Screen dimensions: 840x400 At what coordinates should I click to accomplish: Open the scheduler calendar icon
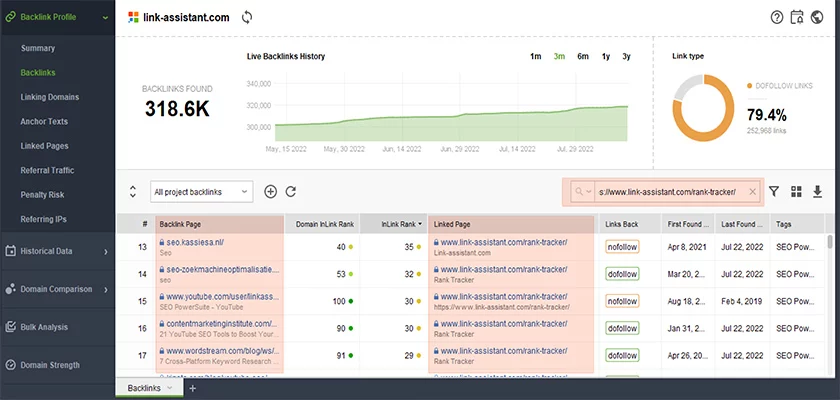click(797, 17)
